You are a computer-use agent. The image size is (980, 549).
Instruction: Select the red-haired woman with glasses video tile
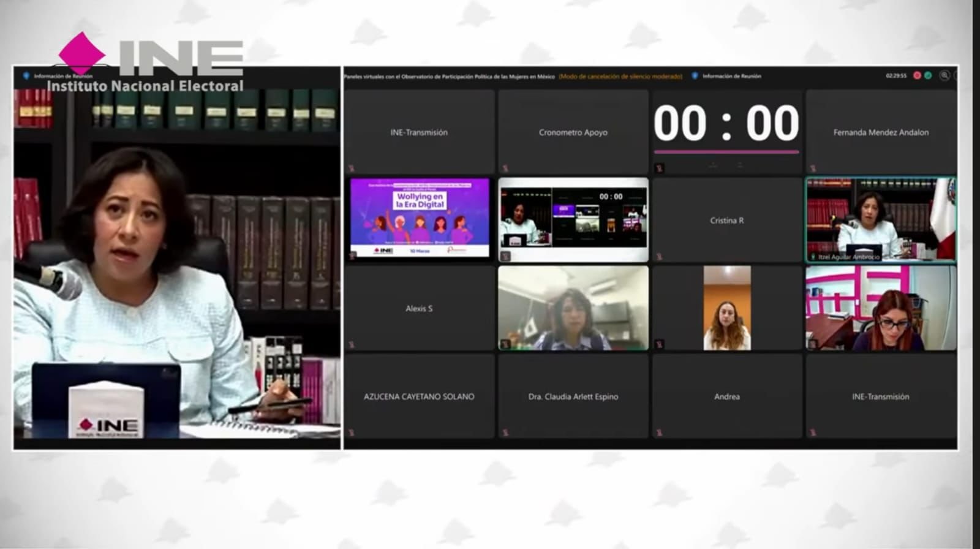(880, 308)
